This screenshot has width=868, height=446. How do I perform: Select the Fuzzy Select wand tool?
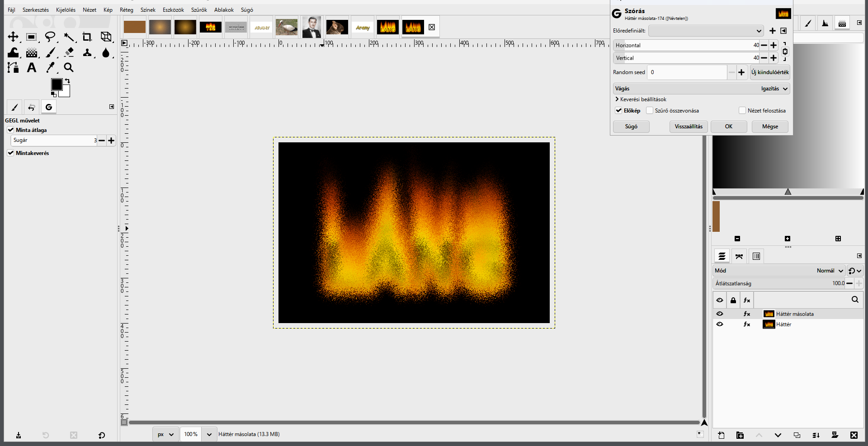[x=69, y=37]
